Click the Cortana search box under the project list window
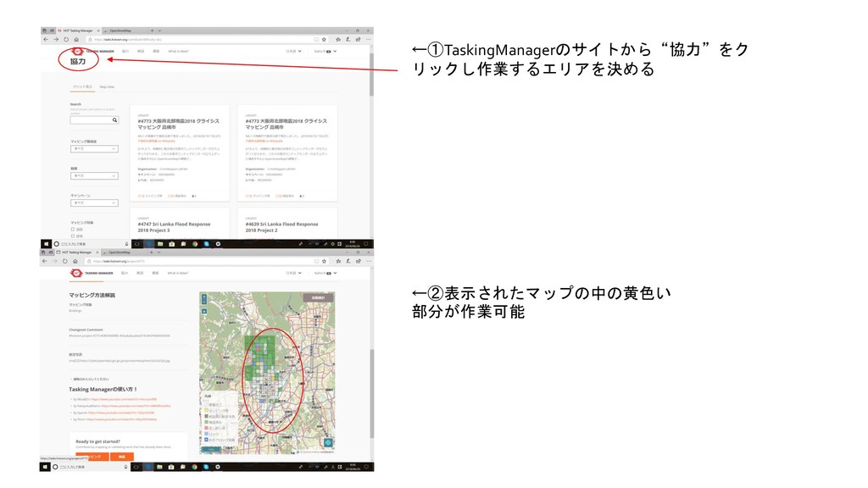Screen dimensions: 868x488 tap(92, 244)
